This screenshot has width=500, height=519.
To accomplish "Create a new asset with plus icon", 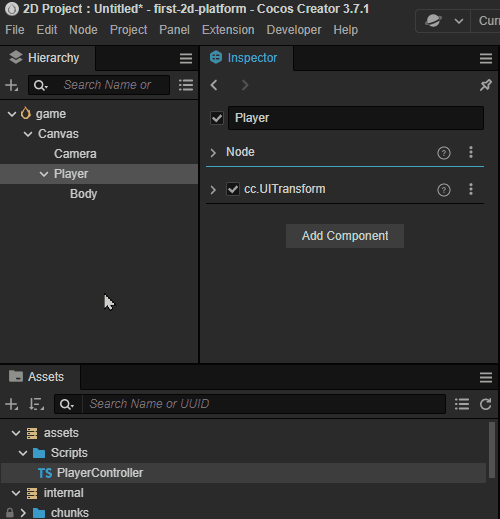I will pos(12,404).
